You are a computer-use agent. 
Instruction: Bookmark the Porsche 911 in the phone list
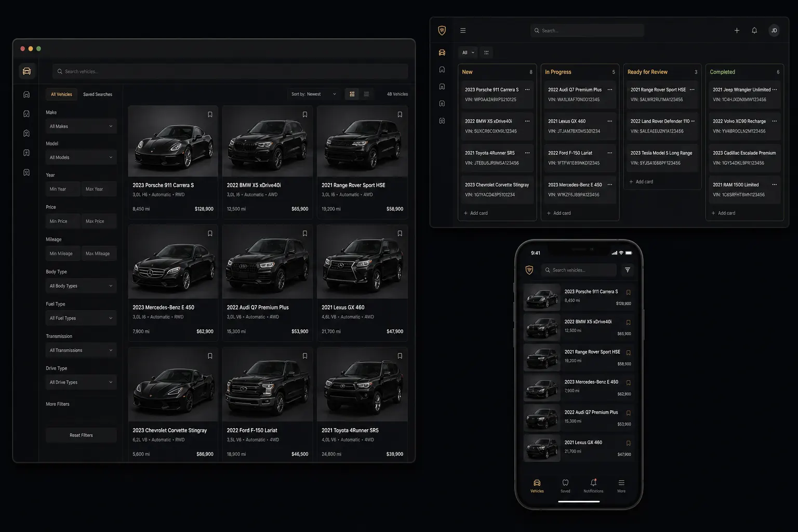(629, 292)
